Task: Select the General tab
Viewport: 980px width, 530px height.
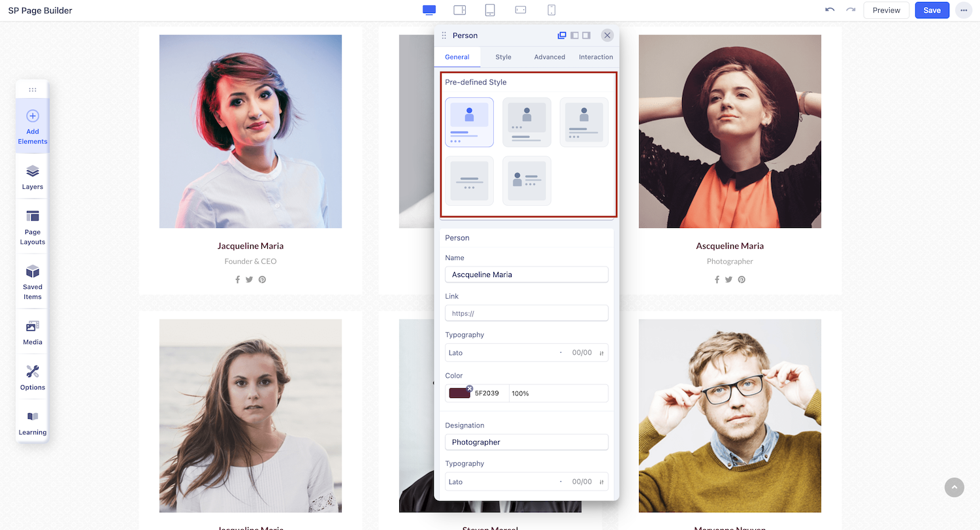Action: point(457,57)
